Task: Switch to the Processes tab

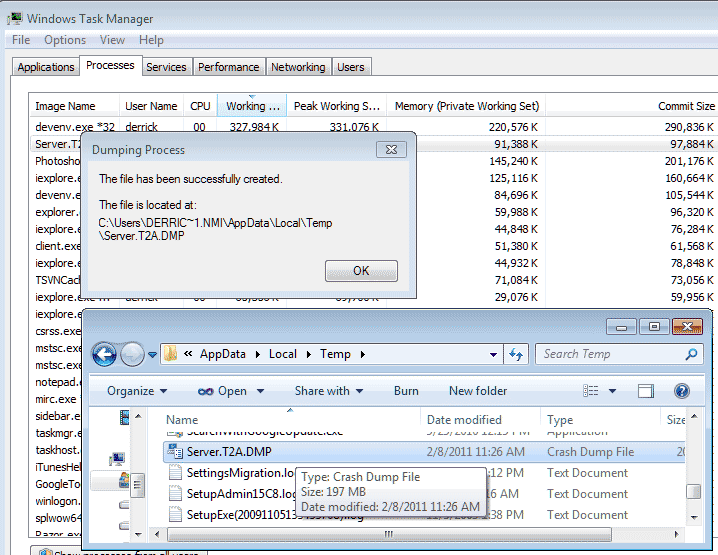Action: (x=110, y=65)
